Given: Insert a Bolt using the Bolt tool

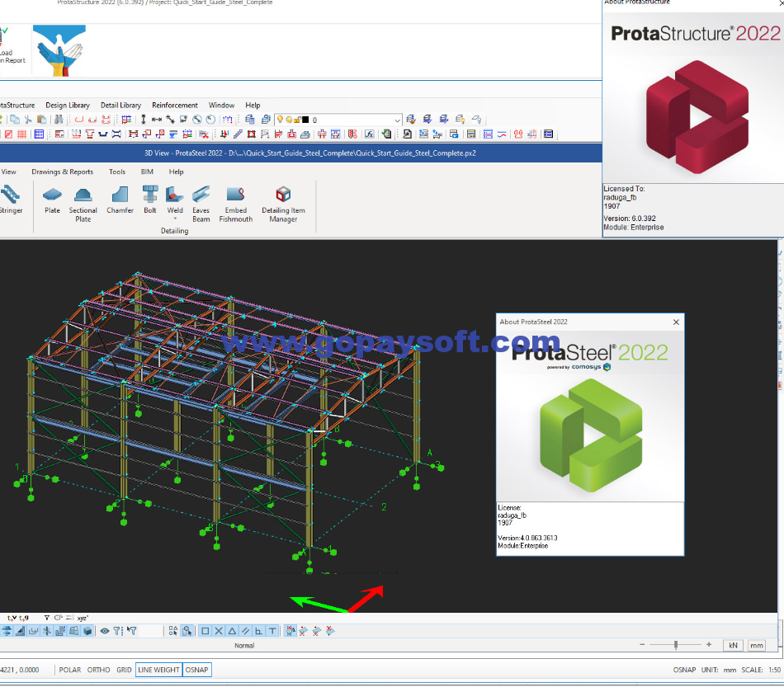Looking at the screenshot, I should pyautogui.click(x=150, y=200).
